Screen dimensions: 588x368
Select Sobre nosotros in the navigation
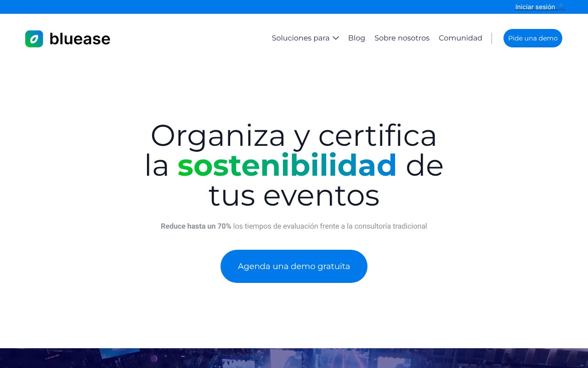point(402,38)
